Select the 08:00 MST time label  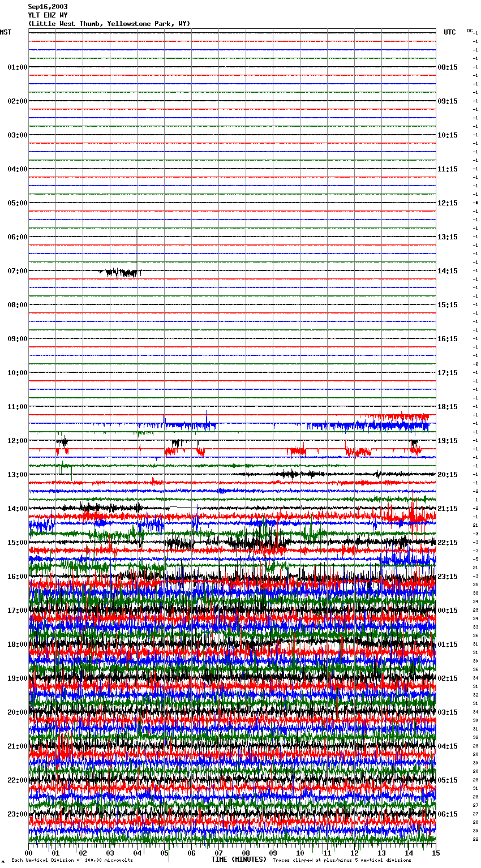[18, 305]
